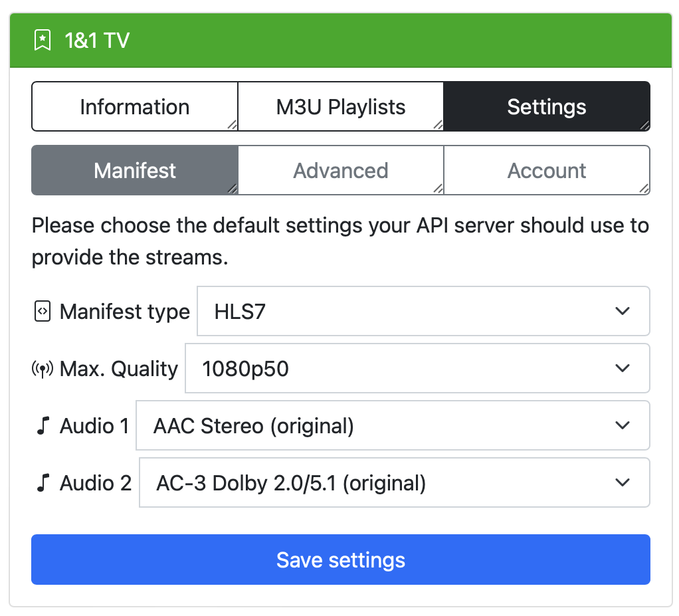This screenshot has width=679, height=616.
Task: Click the Audio 2 label text
Action: [x=96, y=483]
